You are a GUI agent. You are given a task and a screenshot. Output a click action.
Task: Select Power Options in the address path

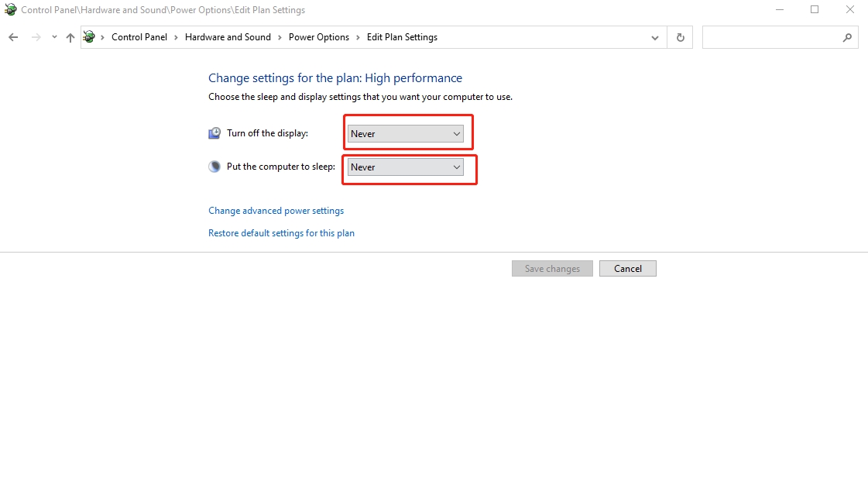(x=319, y=37)
